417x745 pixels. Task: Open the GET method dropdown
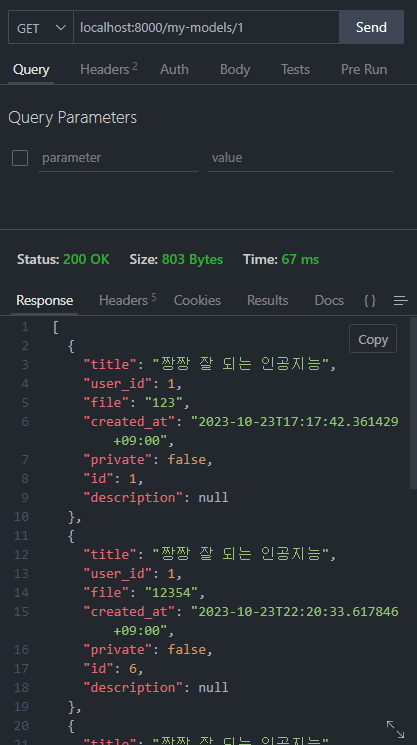[x=41, y=28]
